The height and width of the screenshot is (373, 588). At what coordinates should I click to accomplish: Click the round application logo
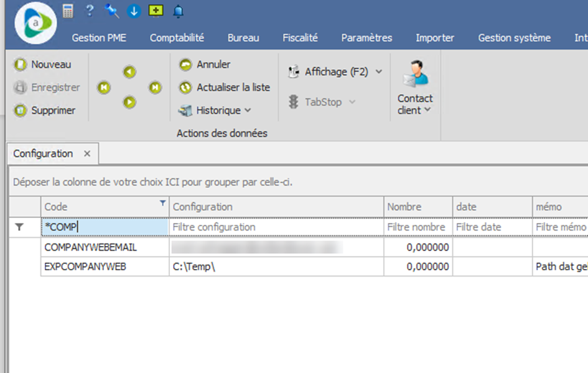35,23
